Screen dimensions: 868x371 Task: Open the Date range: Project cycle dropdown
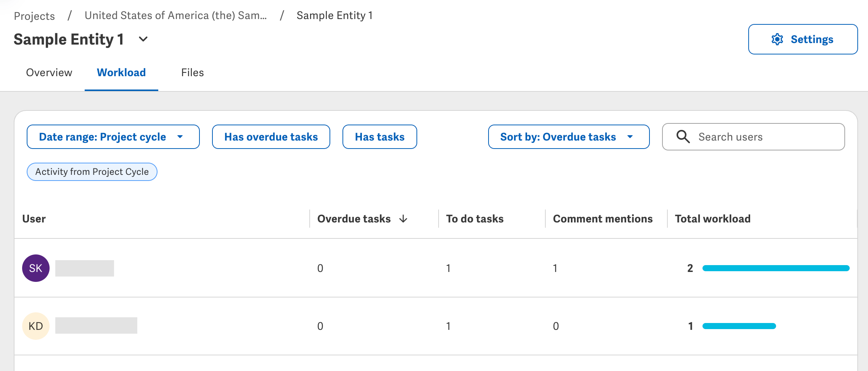(x=113, y=137)
